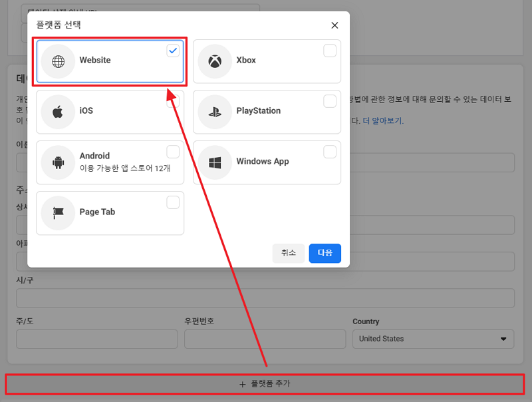Check the Windows App platform checkbox
Screen dimensions: 532x402
click(x=330, y=152)
